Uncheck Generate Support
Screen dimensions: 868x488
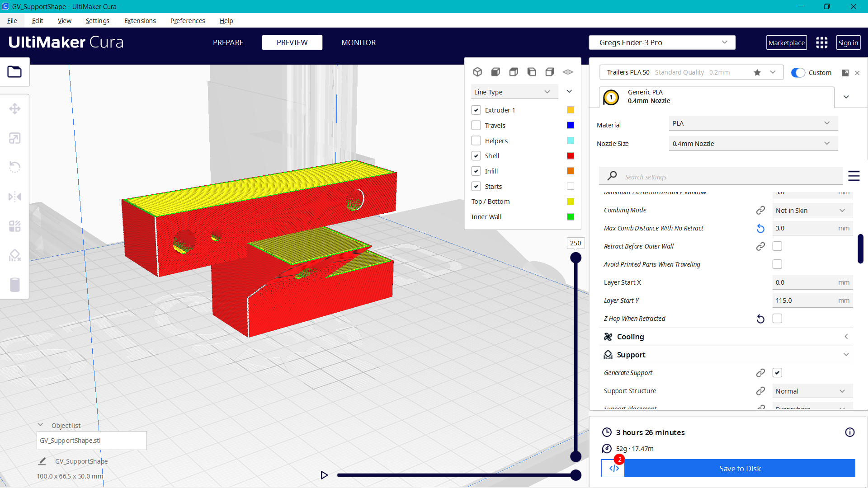[777, 373]
